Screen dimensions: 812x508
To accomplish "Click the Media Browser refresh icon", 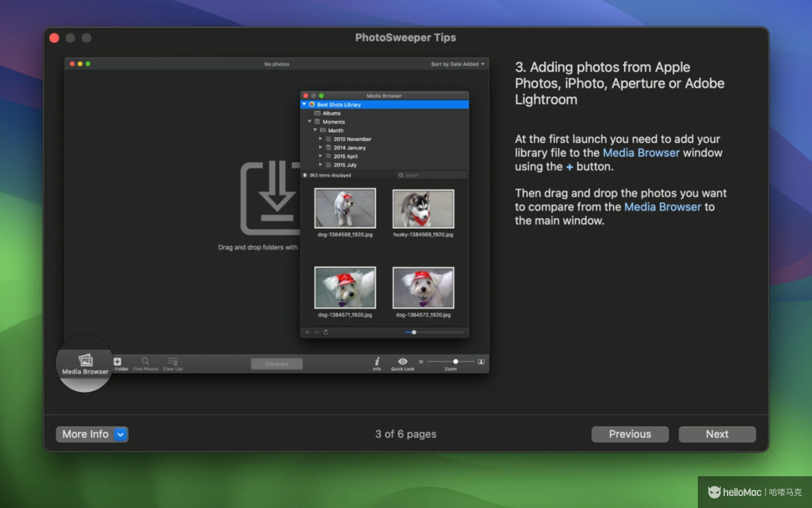I will pyautogui.click(x=326, y=332).
